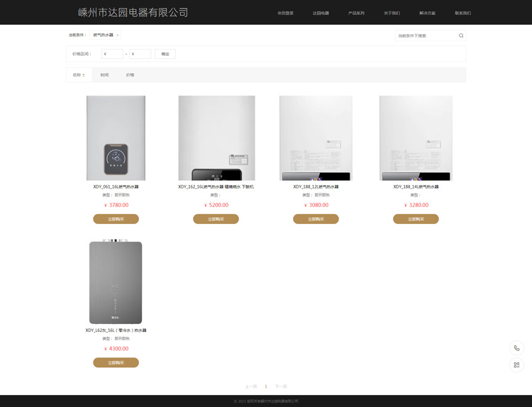This screenshot has width=532, height=407.
Task: Open 关于我们 navigation item
Action: click(x=392, y=13)
